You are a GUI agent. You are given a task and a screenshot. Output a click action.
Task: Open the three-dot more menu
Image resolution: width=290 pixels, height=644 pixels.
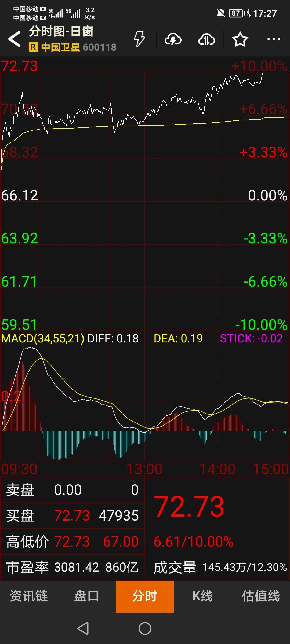274,39
